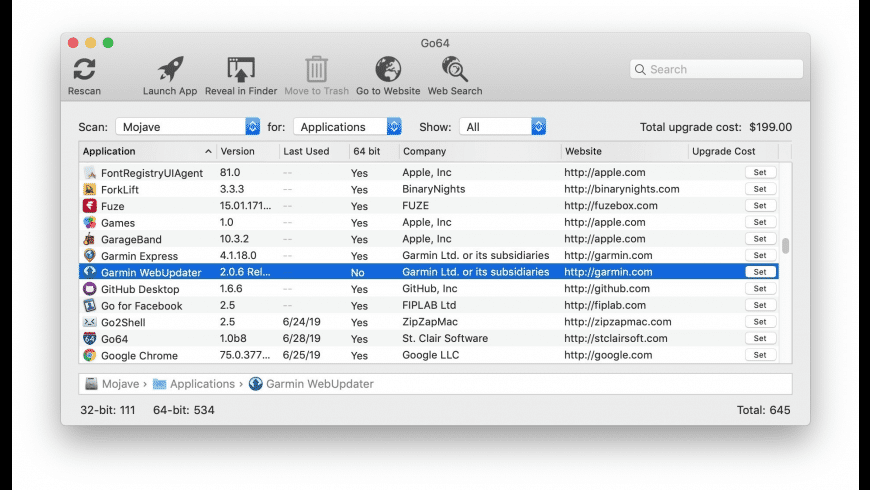Image resolution: width=870 pixels, height=490 pixels.
Task: Click the 75.0.377... version cell
Action: (245, 355)
